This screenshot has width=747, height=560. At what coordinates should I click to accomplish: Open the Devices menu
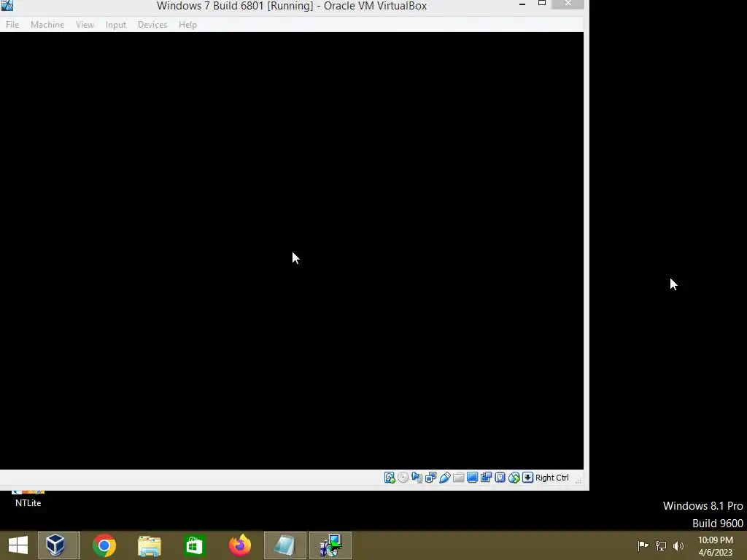pos(152,25)
